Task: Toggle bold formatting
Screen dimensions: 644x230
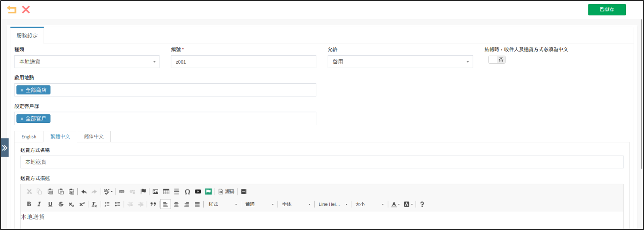Action: (x=29, y=204)
